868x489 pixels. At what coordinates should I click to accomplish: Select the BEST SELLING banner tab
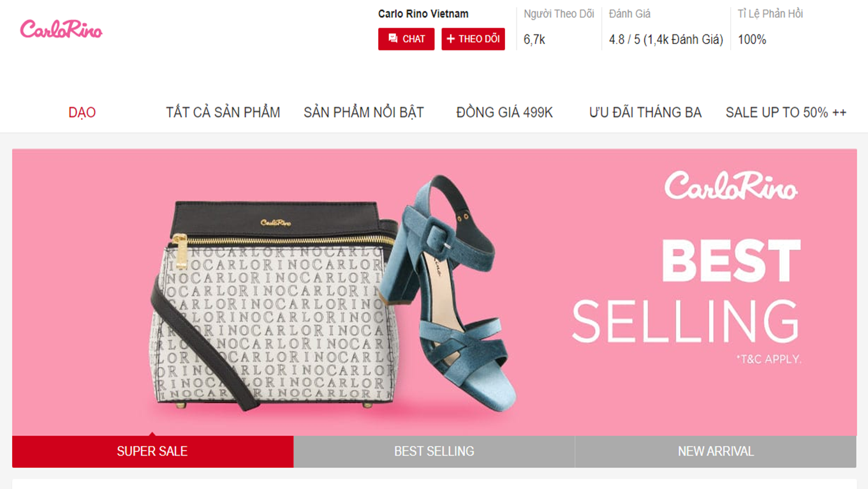pyautogui.click(x=434, y=451)
